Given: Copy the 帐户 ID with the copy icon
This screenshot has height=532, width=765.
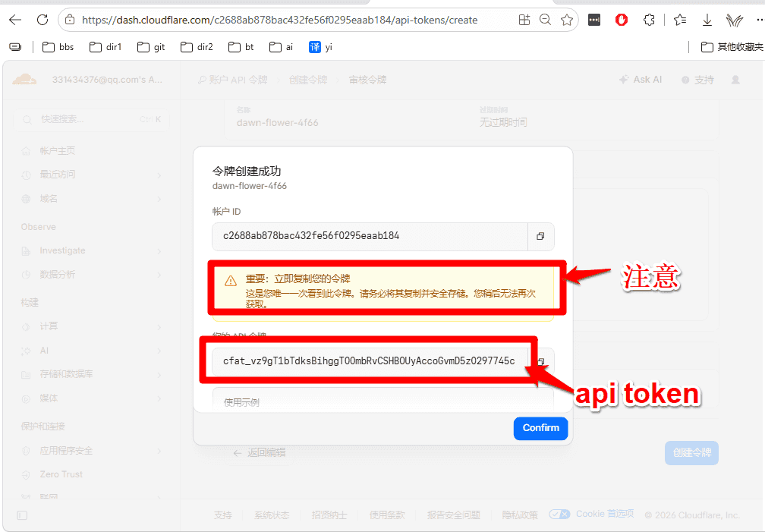Looking at the screenshot, I should [x=540, y=236].
